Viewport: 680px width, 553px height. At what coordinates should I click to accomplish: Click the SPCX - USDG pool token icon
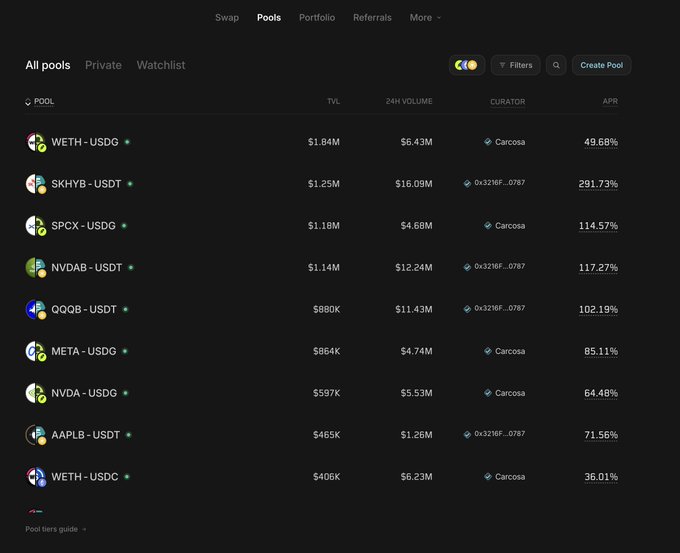(x=36, y=226)
